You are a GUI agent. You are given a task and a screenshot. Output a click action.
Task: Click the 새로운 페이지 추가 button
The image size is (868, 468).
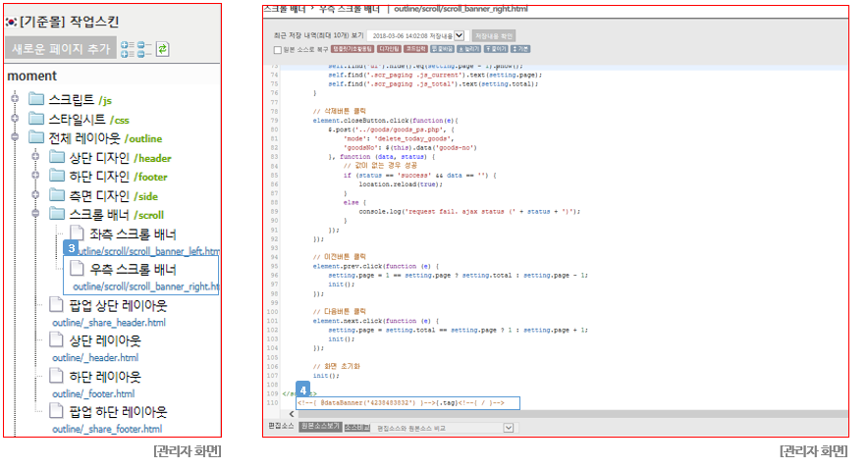[x=61, y=49]
